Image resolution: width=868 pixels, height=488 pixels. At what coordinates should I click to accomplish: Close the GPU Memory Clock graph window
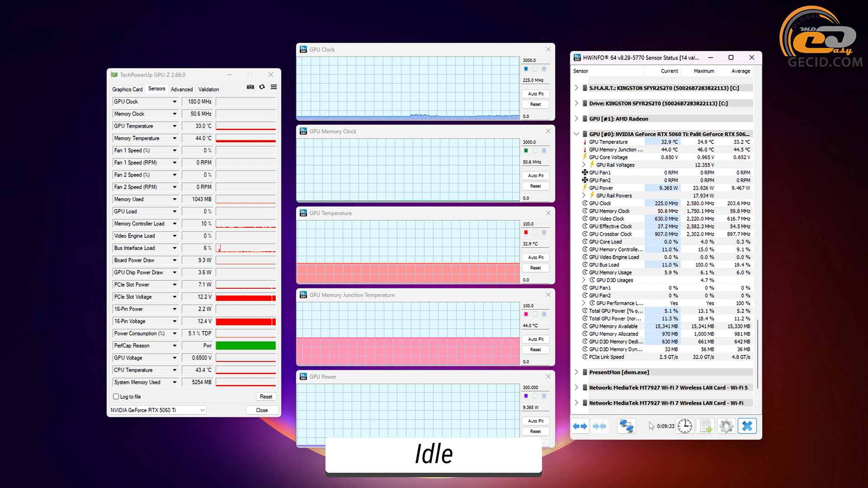[x=548, y=131]
